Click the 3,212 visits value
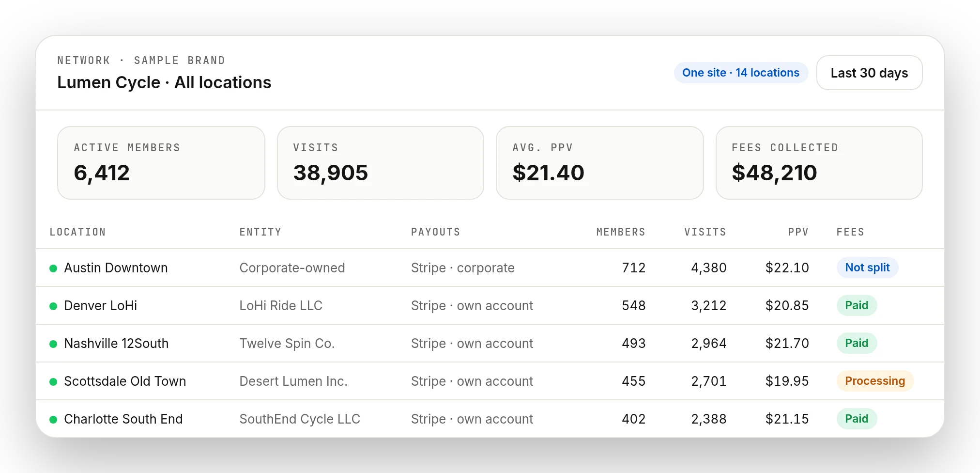This screenshot has width=980, height=473. click(709, 306)
